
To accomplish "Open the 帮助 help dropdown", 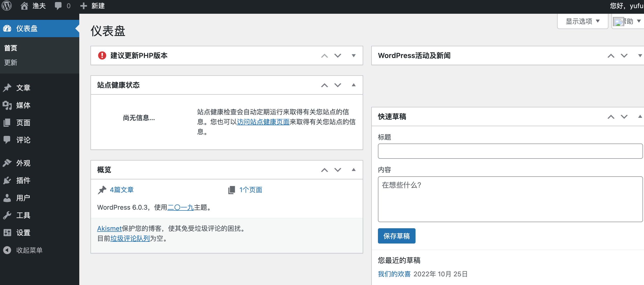I will click(x=628, y=21).
